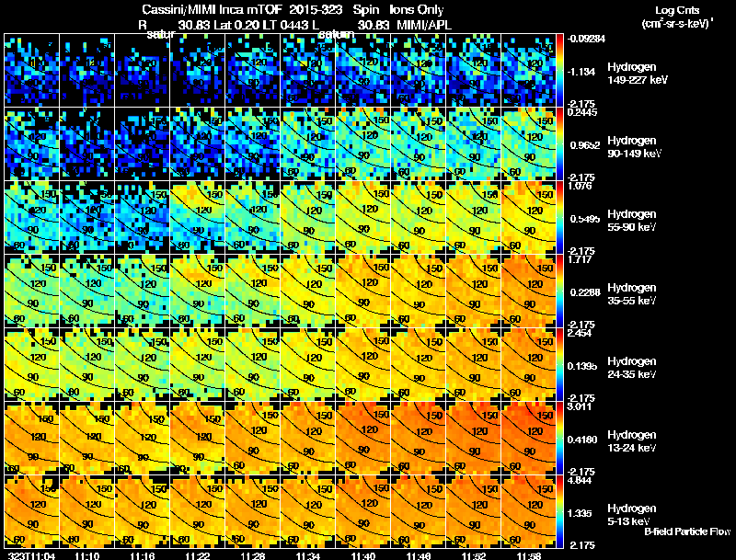
Task: Click the '2.454' colorbar value
Action: point(580,333)
